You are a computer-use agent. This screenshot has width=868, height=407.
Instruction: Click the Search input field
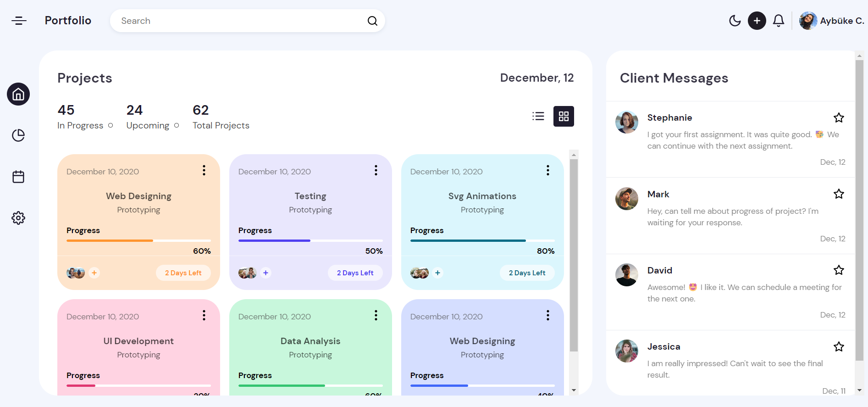(x=248, y=21)
